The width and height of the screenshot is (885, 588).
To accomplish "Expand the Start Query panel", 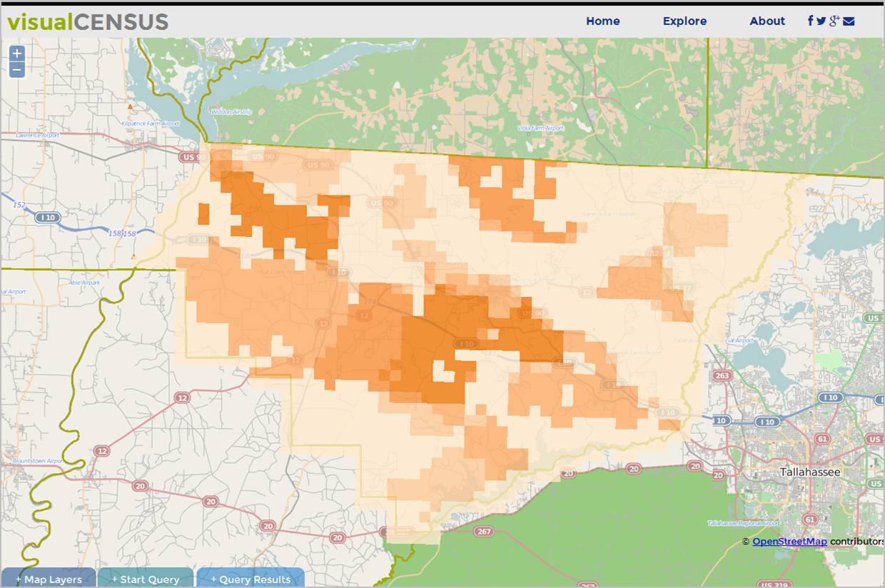I will [x=146, y=579].
